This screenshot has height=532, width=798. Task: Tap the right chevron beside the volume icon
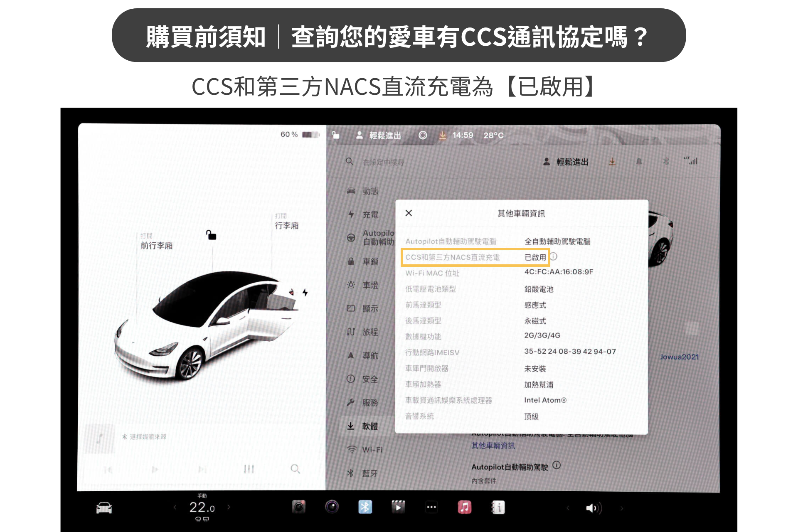coord(621,508)
